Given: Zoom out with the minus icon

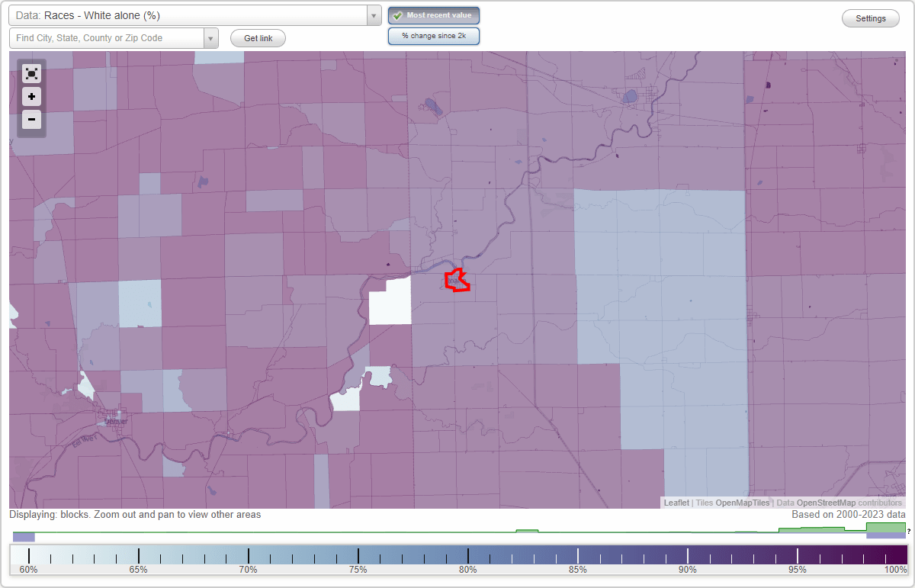Looking at the screenshot, I should point(31,119).
